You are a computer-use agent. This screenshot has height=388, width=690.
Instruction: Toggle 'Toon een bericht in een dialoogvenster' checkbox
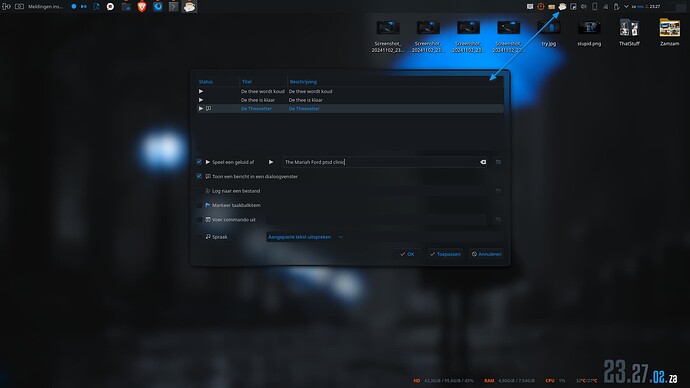click(x=199, y=176)
